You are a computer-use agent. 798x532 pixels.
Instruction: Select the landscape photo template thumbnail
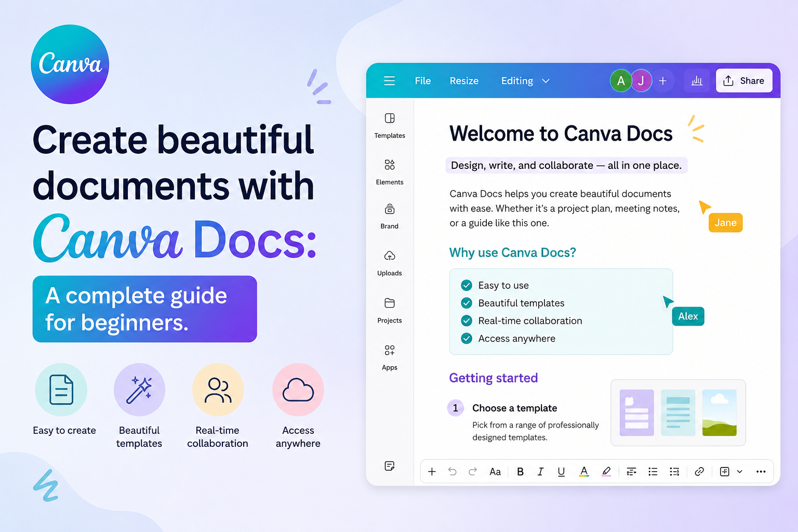tap(720, 413)
